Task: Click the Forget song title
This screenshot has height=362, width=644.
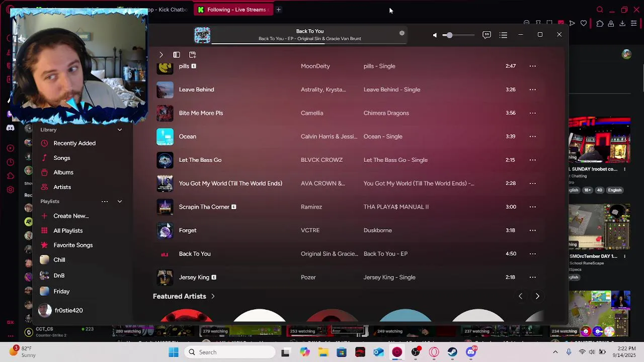Action: pyautogui.click(x=188, y=230)
